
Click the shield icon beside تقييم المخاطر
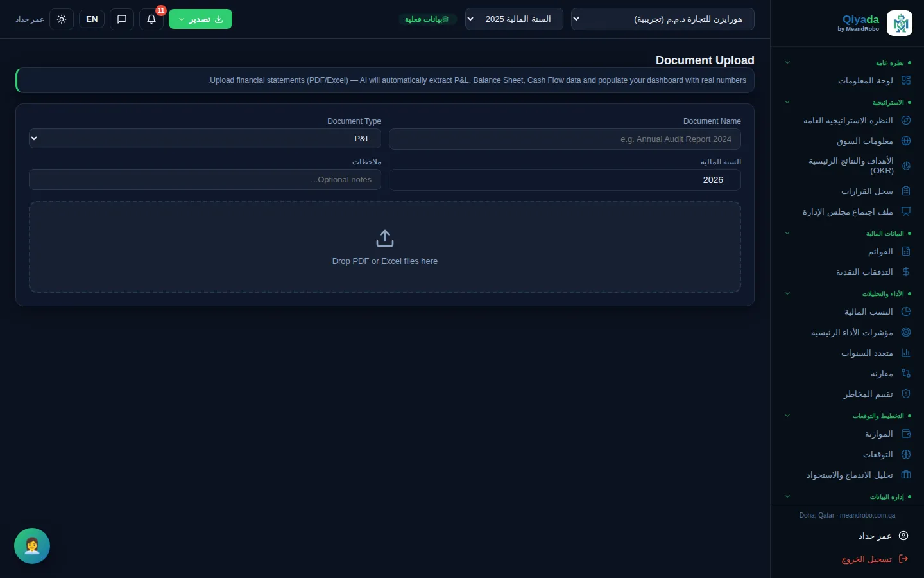tap(906, 394)
